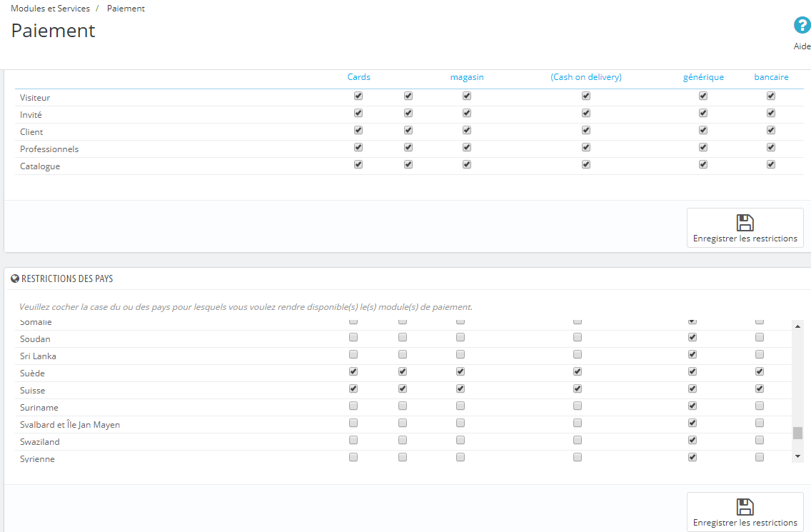This screenshot has height=532, width=811.
Task: Open the Aide help icon
Action: pos(802,26)
